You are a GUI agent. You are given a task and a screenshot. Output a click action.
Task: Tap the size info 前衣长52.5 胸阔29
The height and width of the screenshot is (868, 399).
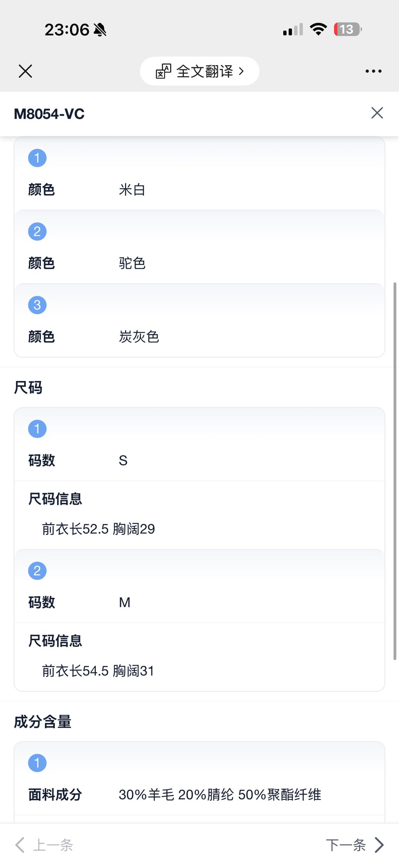point(99,529)
